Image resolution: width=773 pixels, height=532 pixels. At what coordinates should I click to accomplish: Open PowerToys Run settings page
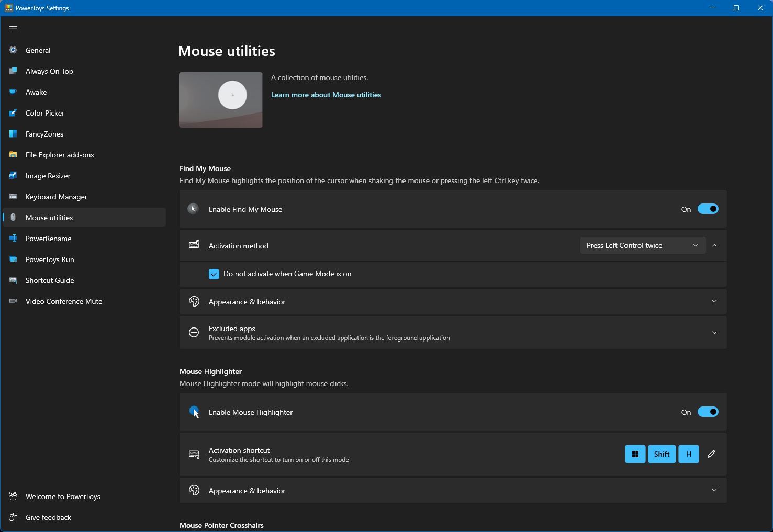click(50, 259)
